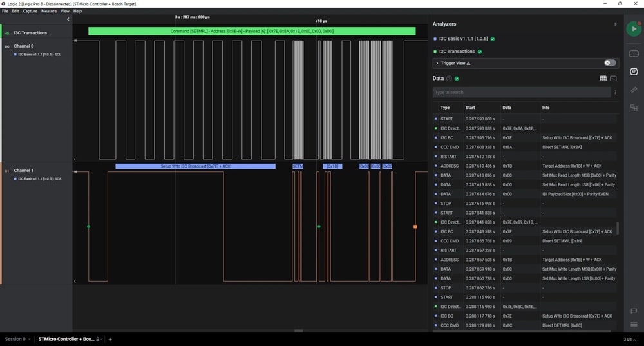
Task: Open the Measure menu
Action: [49, 11]
